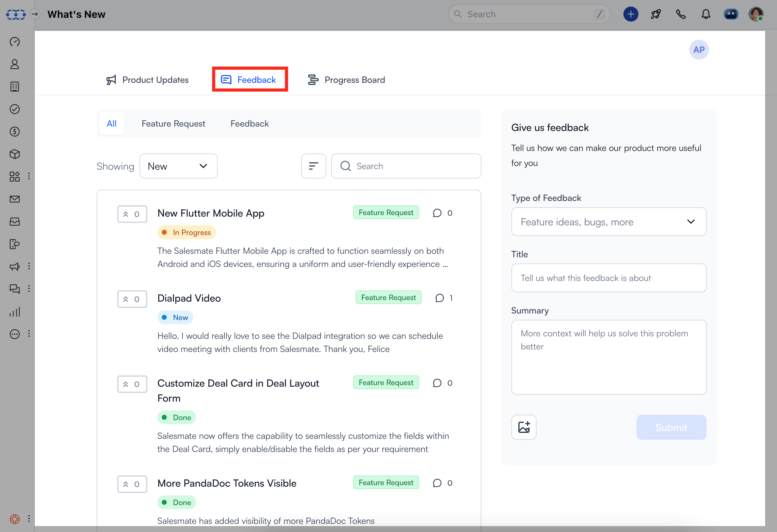777x532 pixels.
Task: Open Contacts person icon in sidebar
Action: pyautogui.click(x=15, y=64)
